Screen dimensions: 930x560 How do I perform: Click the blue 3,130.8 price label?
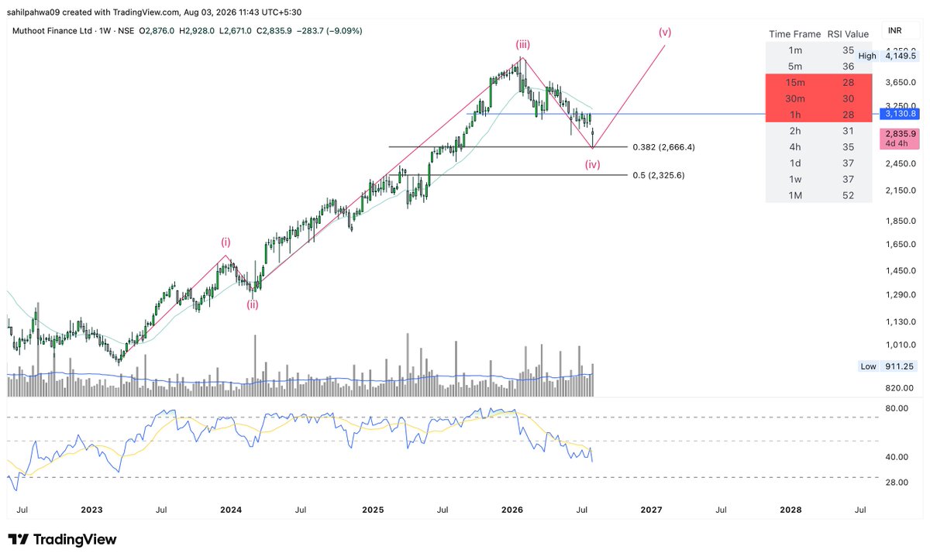pos(899,114)
